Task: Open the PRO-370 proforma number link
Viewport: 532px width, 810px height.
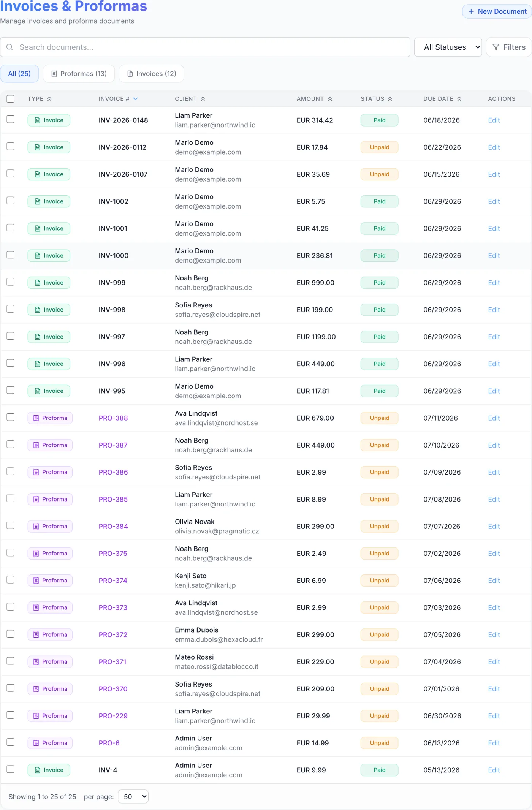Action: click(113, 689)
